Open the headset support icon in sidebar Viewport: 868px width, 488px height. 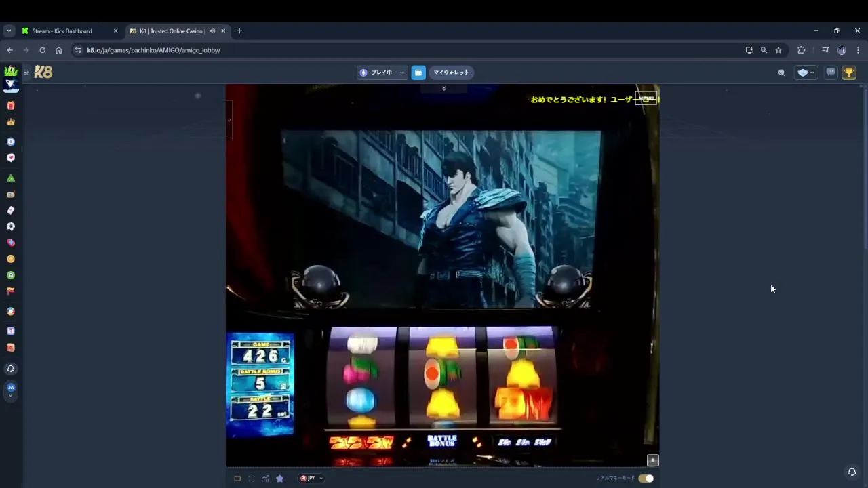10,369
